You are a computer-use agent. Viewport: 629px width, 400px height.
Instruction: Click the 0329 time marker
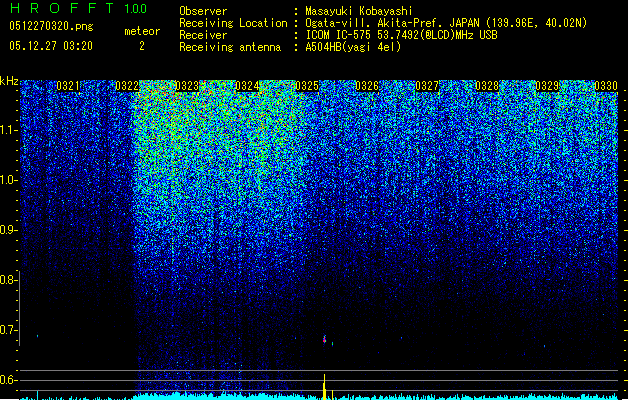coord(547,86)
